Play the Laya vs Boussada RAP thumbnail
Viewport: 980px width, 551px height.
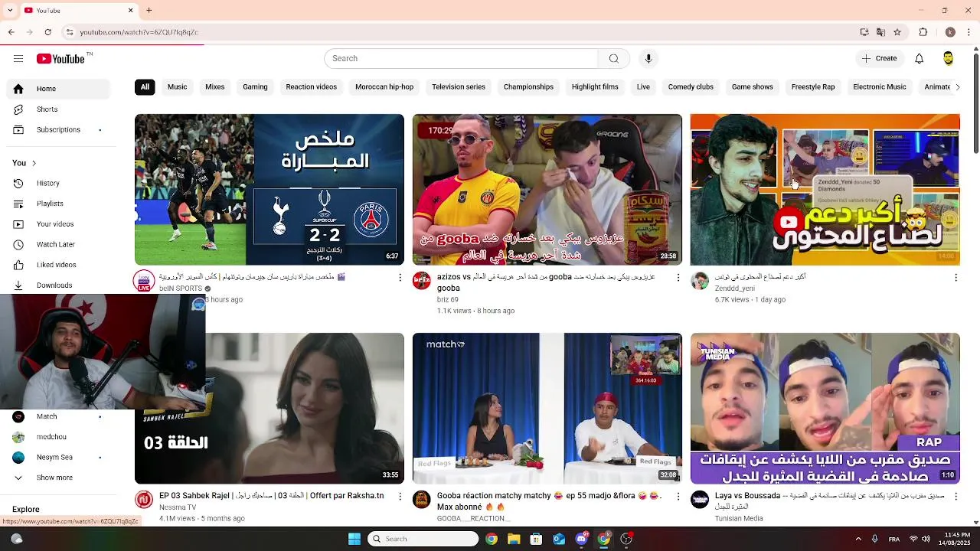point(825,409)
